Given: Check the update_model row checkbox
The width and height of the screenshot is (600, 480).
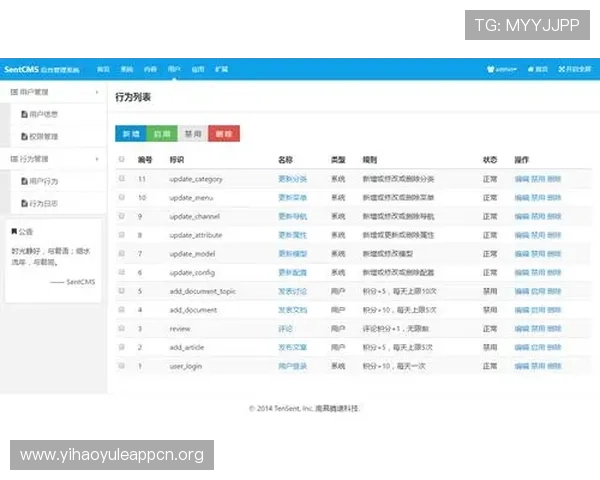Looking at the screenshot, I should click(121, 253).
